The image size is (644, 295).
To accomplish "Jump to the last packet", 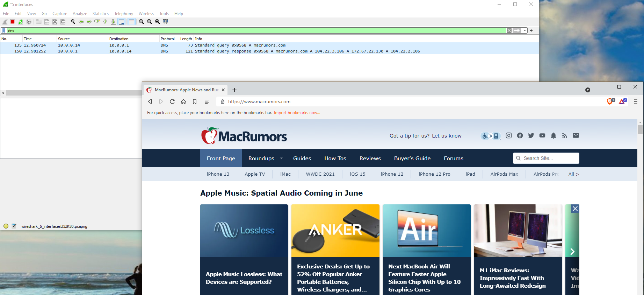I will coord(113,22).
